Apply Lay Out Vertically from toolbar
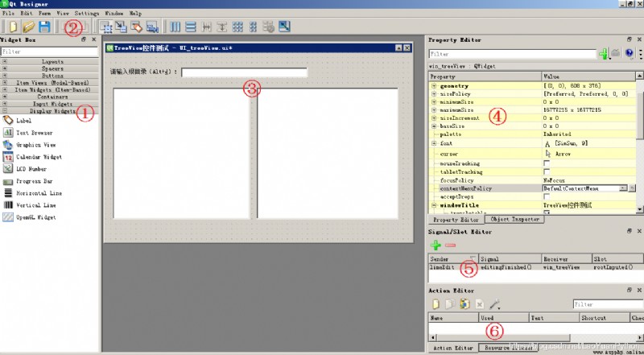Viewport: 644px width, 355px height. pos(190,27)
